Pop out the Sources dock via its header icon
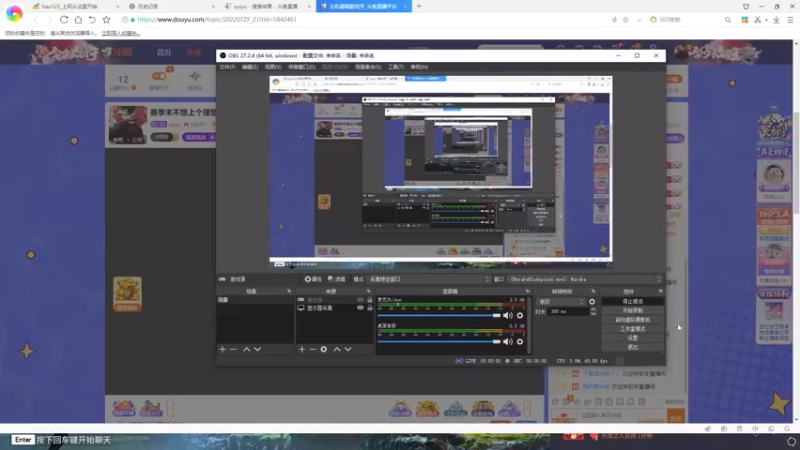The image size is (800, 450). click(x=369, y=291)
